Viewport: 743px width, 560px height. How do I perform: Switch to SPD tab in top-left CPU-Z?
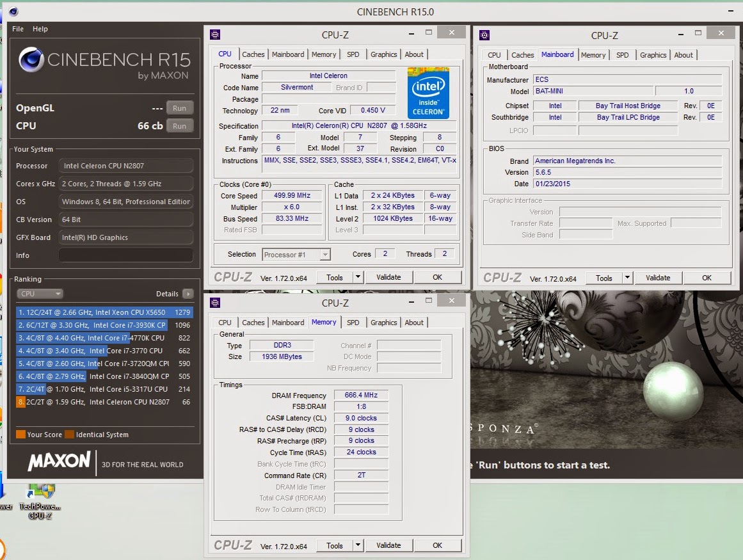(353, 54)
